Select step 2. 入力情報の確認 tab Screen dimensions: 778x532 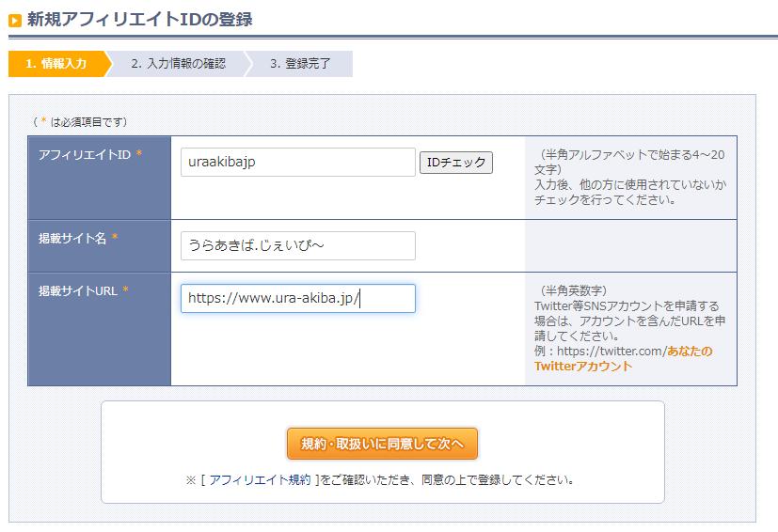pyautogui.click(x=178, y=64)
